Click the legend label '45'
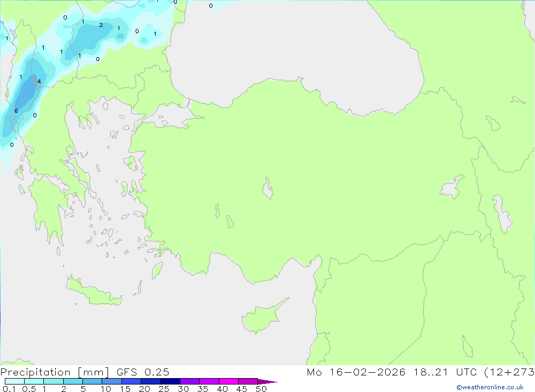This screenshot has height=392, width=535. (x=242, y=389)
